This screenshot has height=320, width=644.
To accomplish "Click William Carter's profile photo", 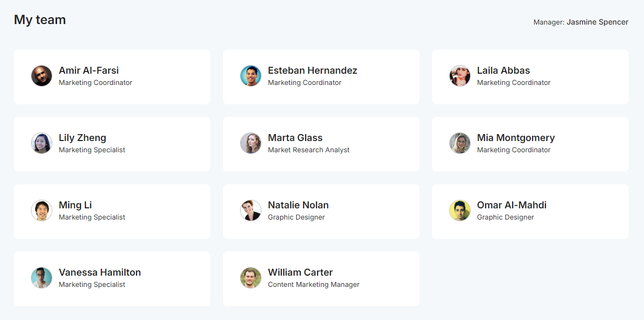I will click(x=251, y=278).
